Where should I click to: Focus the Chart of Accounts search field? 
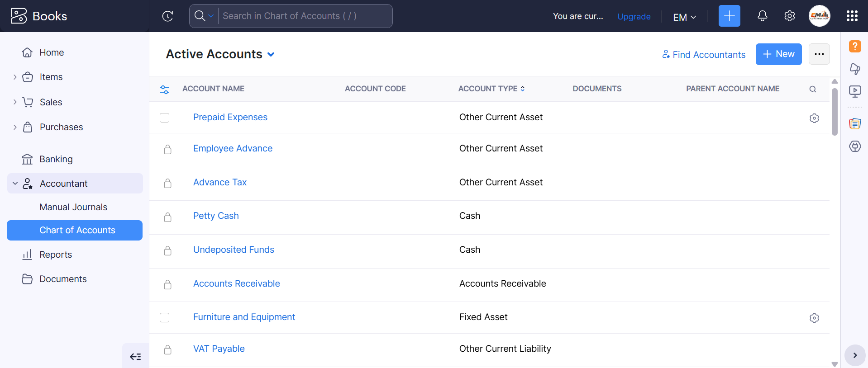pos(305,16)
